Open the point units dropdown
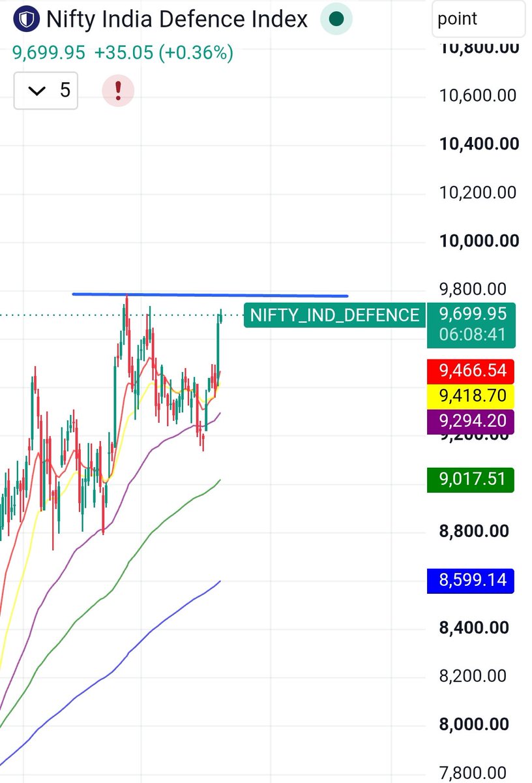 (x=479, y=18)
